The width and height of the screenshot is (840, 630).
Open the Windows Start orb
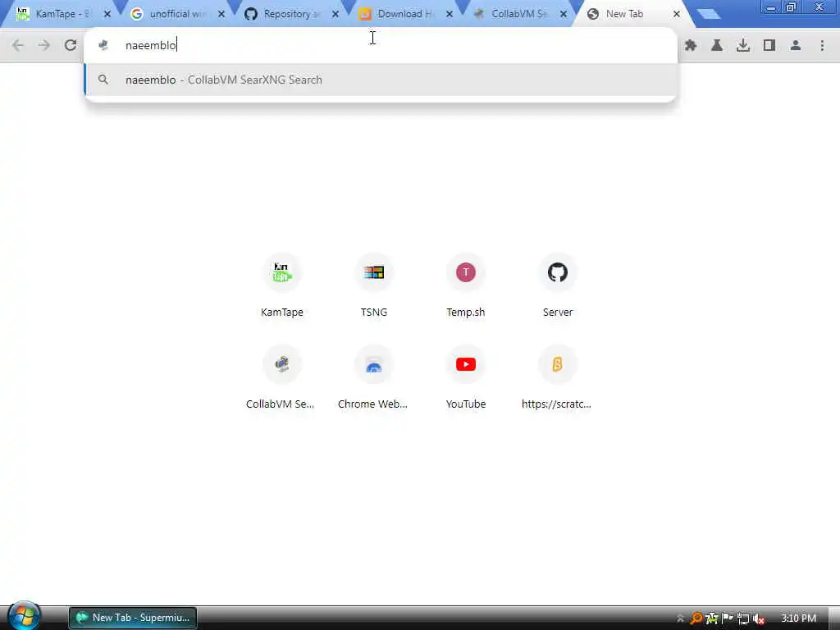(x=24, y=615)
